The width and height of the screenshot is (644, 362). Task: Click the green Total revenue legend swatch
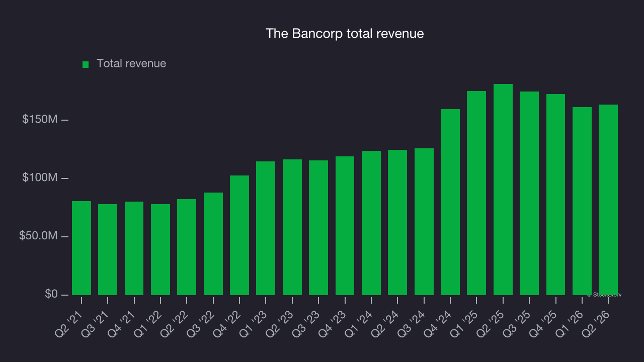tap(86, 64)
